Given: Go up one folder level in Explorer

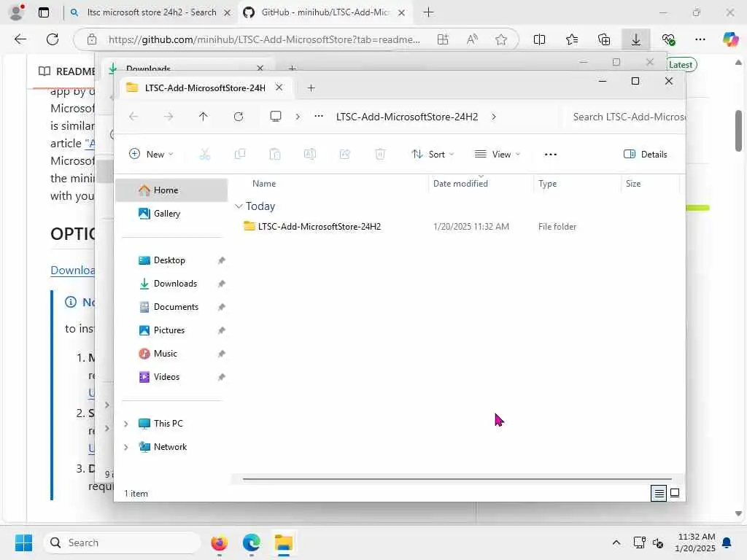Looking at the screenshot, I should point(204,117).
